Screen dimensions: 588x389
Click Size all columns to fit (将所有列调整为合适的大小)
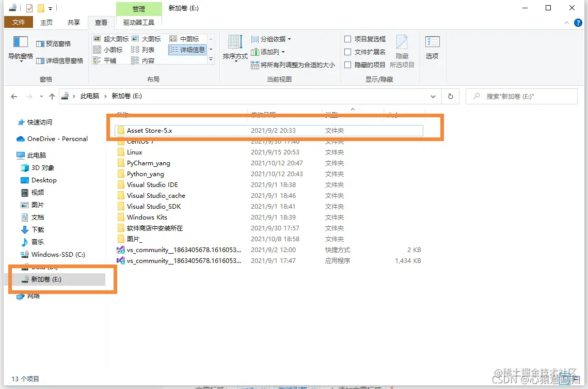(x=293, y=65)
